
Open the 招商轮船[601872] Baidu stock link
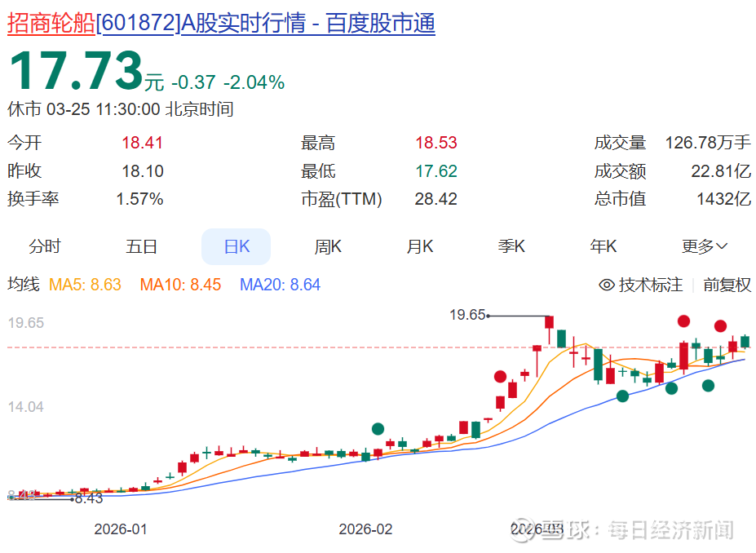pos(221,23)
